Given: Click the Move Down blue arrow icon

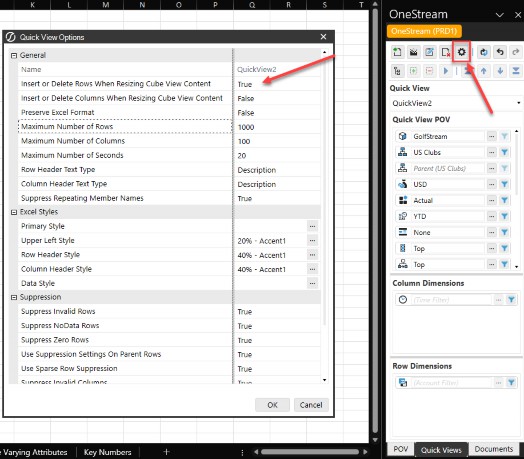Looking at the screenshot, I should [500, 71].
